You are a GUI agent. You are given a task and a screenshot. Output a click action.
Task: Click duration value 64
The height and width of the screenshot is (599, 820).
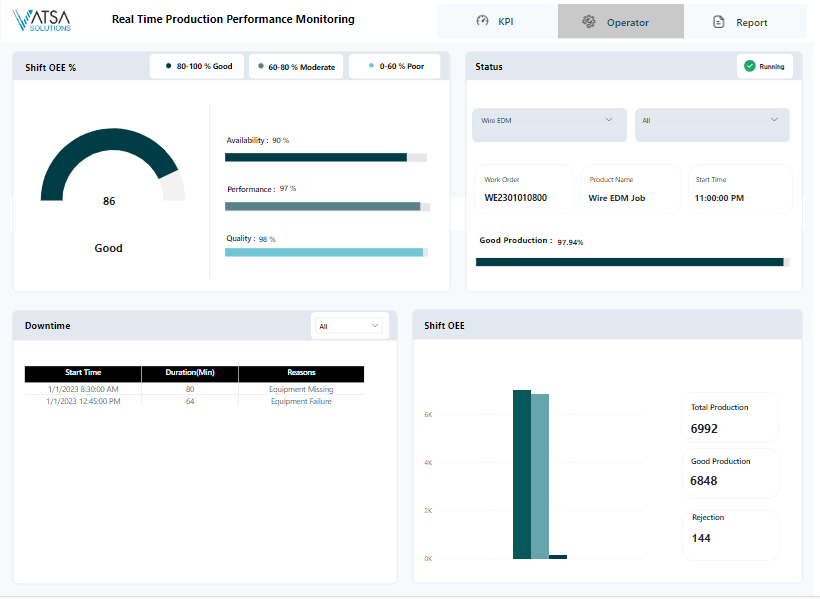[190, 401]
